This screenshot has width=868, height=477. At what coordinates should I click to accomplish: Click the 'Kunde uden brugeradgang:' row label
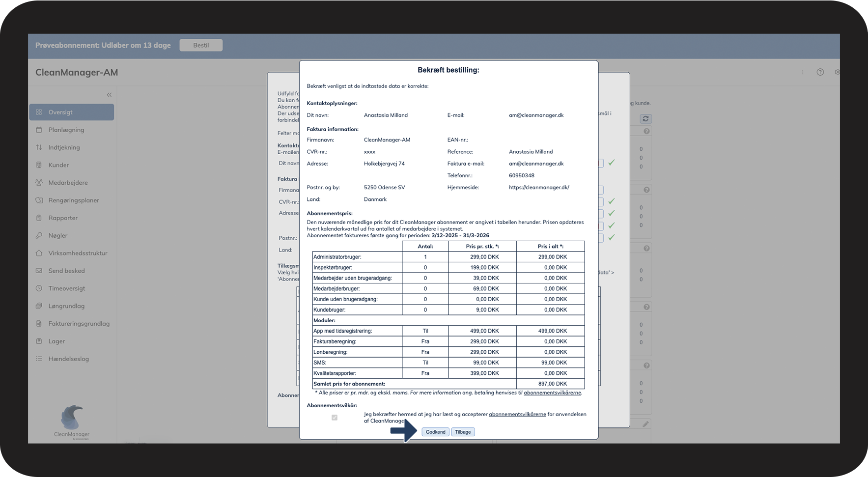pos(346,299)
